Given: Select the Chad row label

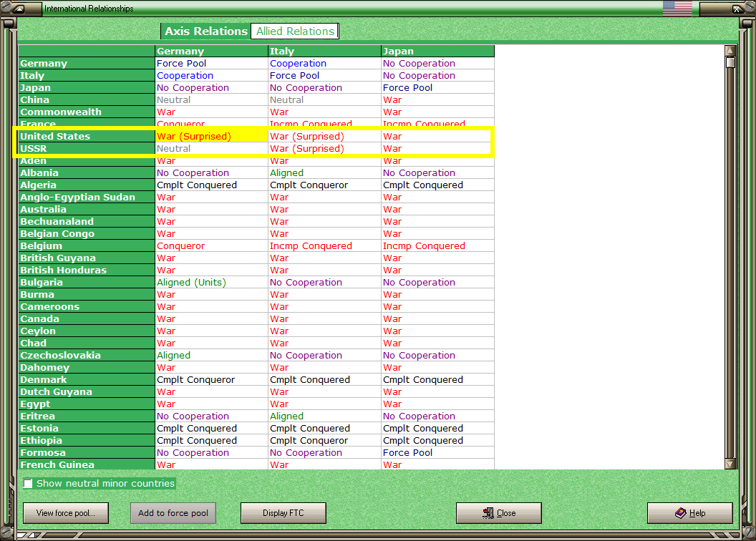Looking at the screenshot, I should 87,343.
